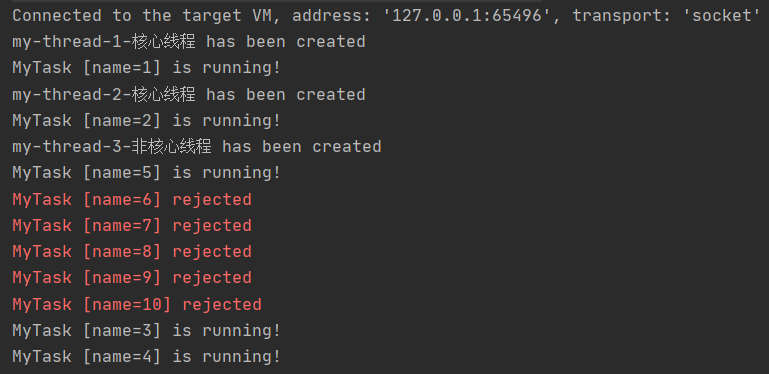Place cursor on '核心线程' in the thread-1 line

click(163, 42)
